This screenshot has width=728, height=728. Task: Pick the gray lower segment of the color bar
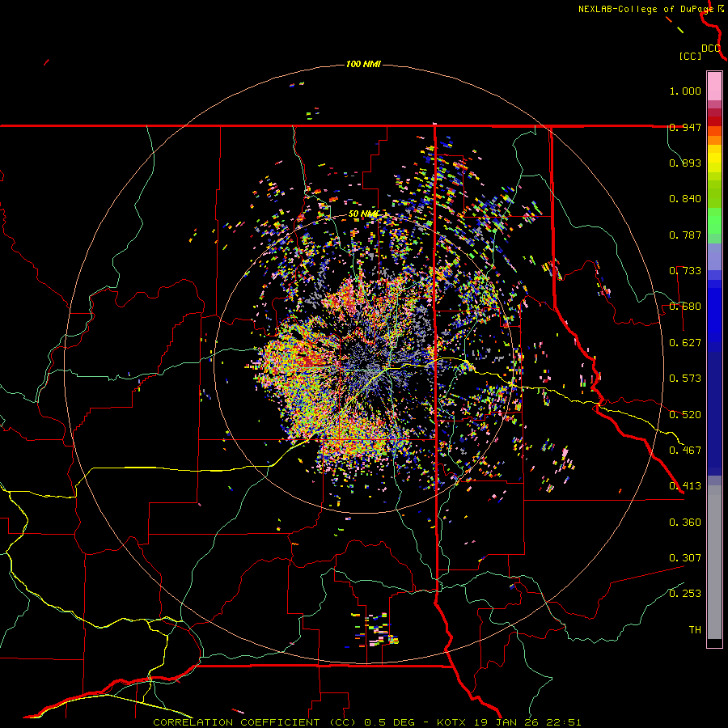(714, 562)
